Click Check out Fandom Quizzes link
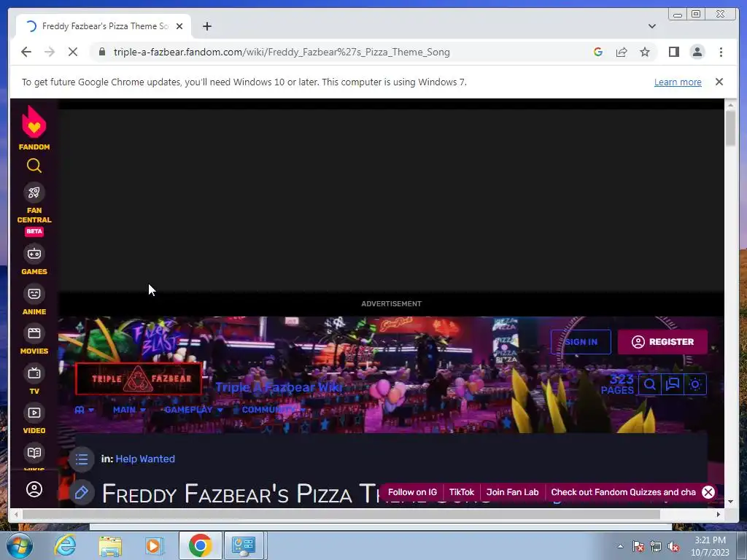Screen dimensions: 747x560 tap(623, 492)
